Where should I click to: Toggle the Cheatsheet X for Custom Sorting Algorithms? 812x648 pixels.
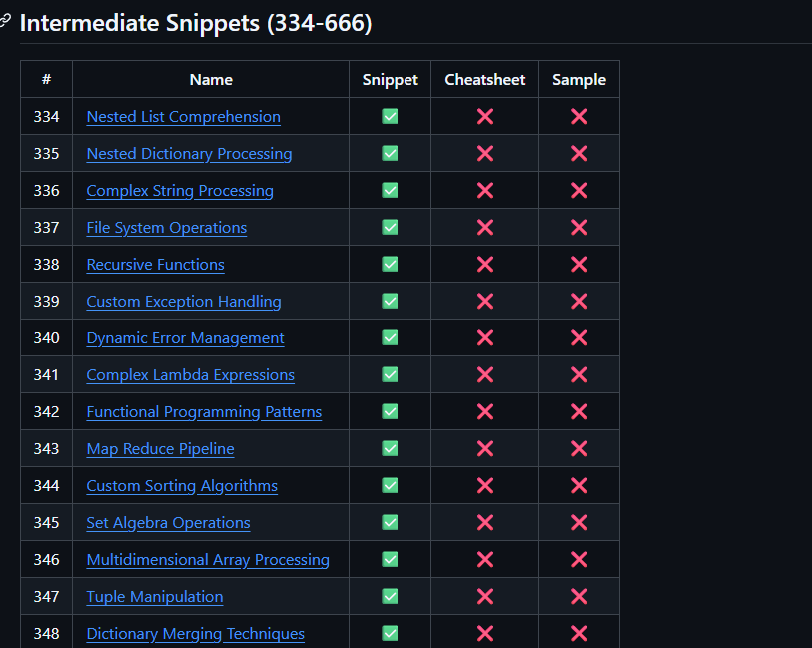[484, 485]
